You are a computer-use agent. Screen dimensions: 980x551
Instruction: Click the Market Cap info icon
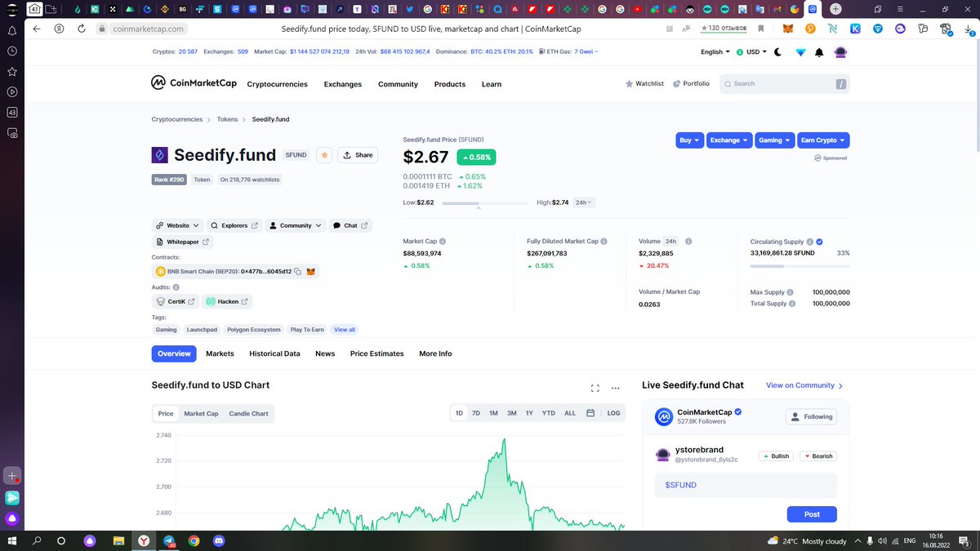click(443, 242)
